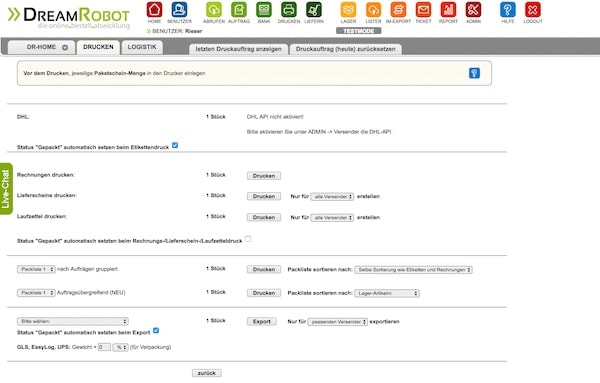Click the DRUCKEN printer icon in toolbar
This screenshot has width=600, height=383.
(289, 10)
